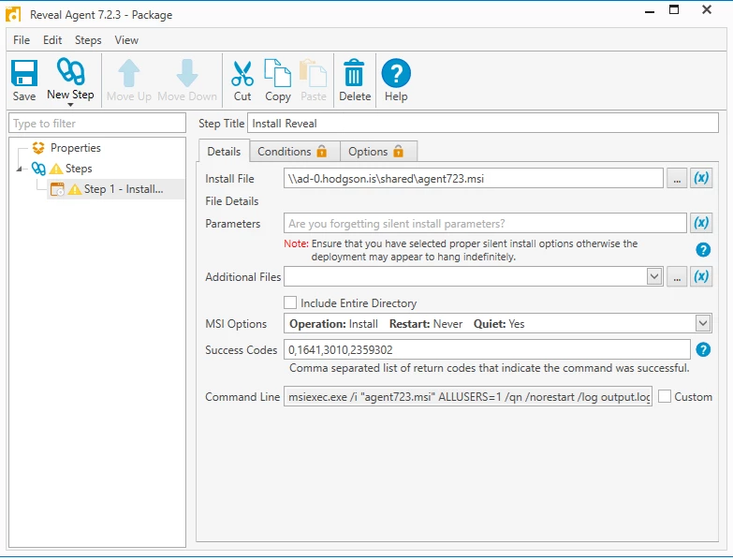The height and width of the screenshot is (560, 733).
Task: Click the Move Up arrow
Action: (128, 81)
